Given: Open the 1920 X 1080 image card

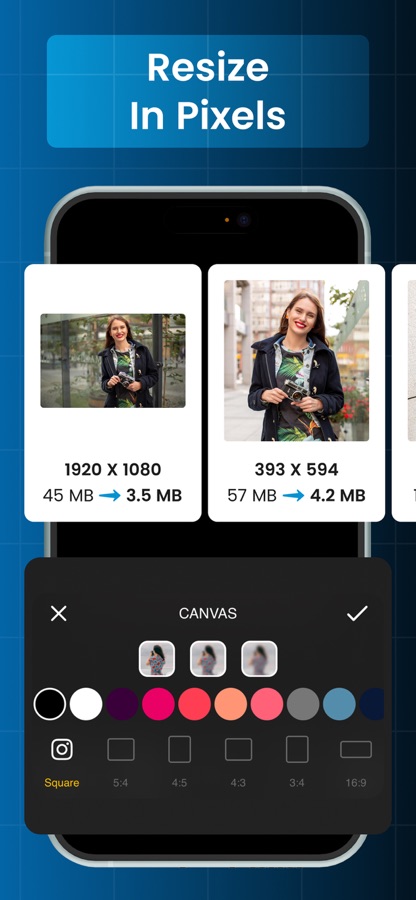Looking at the screenshot, I should [x=112, y=393].
